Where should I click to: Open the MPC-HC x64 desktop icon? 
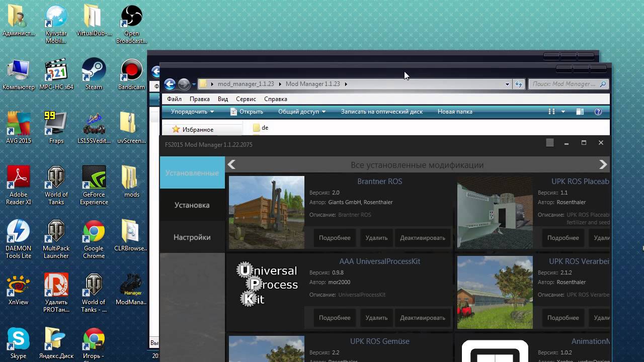[x=56, y=74]
